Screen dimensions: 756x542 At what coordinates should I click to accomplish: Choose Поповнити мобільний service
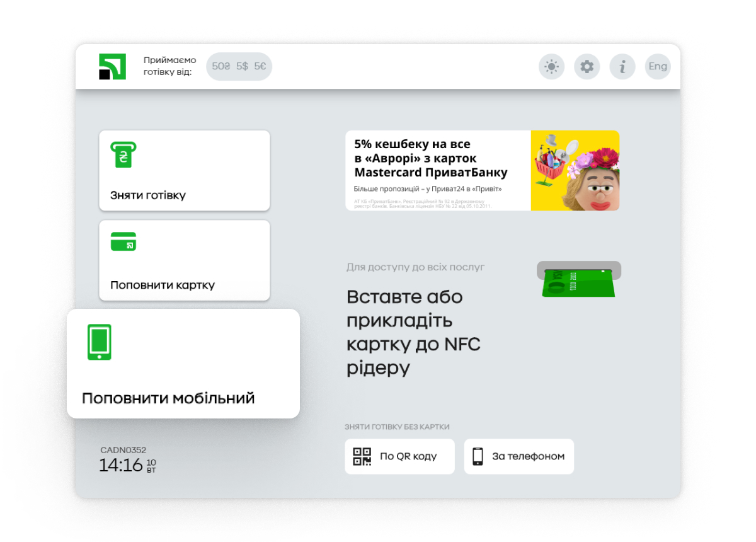(183, 362)
